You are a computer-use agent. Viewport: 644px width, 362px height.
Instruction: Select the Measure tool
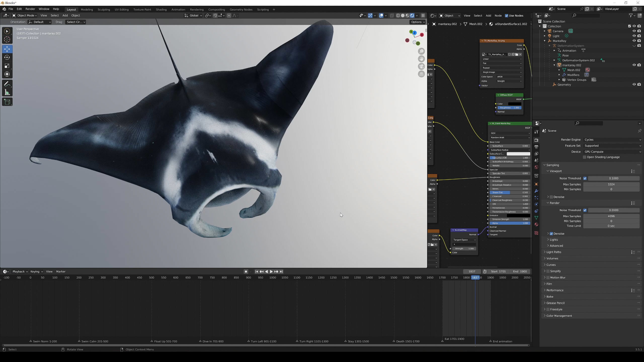click(x=7, y=93)
